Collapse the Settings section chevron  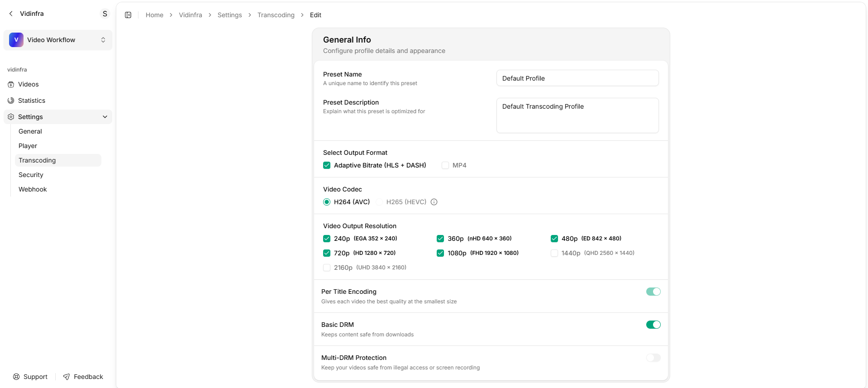[x=105, y=117]
